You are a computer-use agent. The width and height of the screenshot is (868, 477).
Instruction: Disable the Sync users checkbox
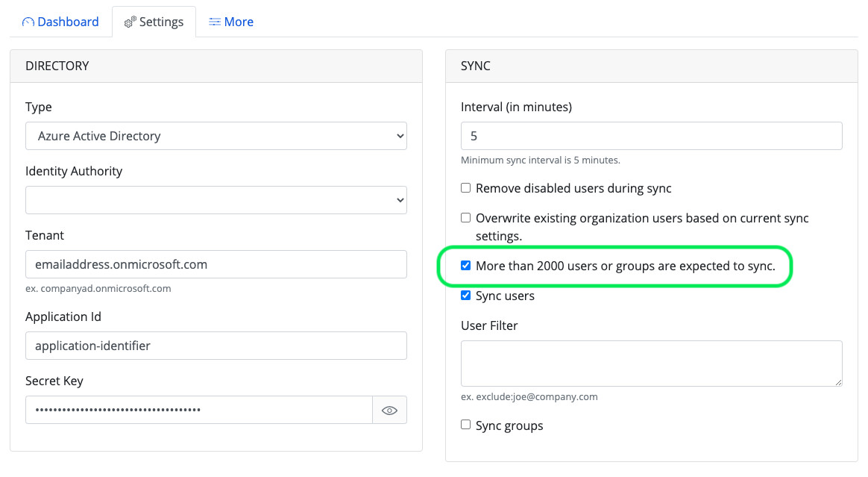click(x=466, y=296)
